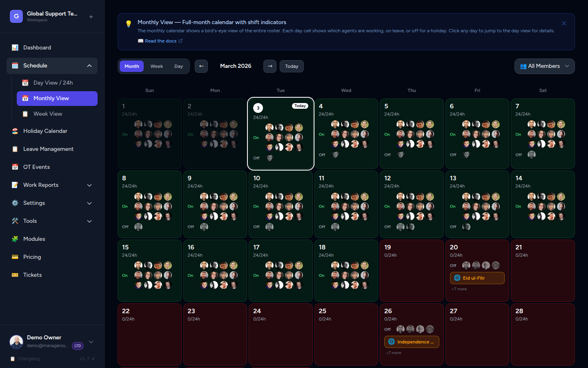Click the Today button
Image resolution: width=588 pixels, height=368 pixels.
[292, 66]
